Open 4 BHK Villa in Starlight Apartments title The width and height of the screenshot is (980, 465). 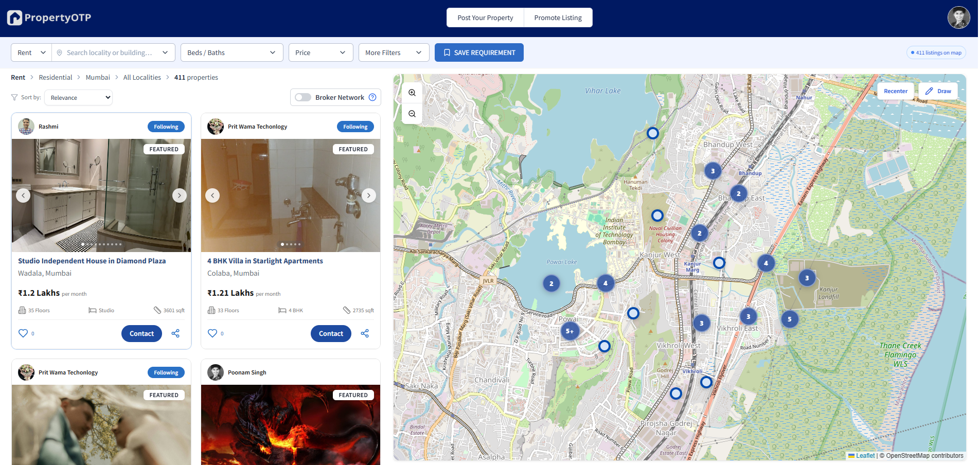[265, 261]
